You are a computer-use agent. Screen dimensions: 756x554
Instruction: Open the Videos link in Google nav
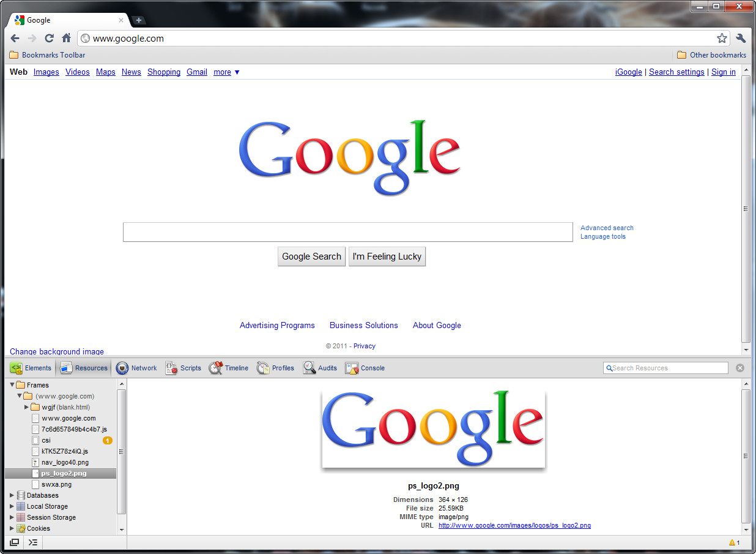point(78,72)
